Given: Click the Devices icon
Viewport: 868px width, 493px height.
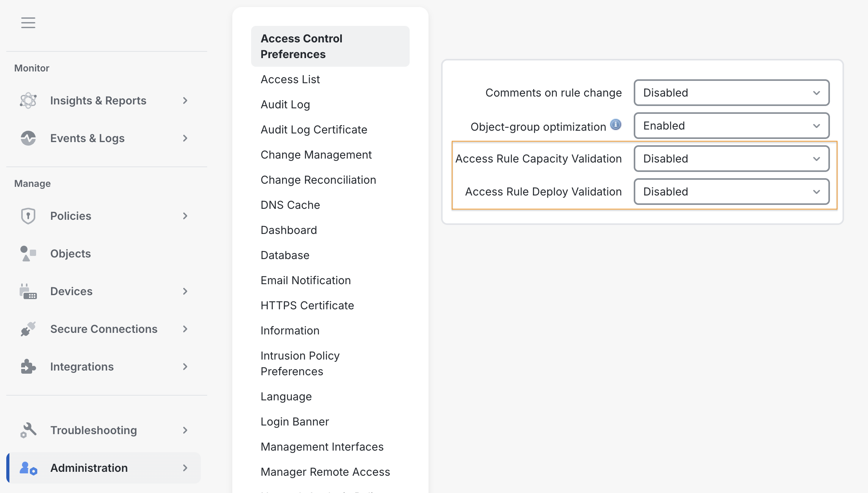Looking at the screenshot, I should click(28, 291).
